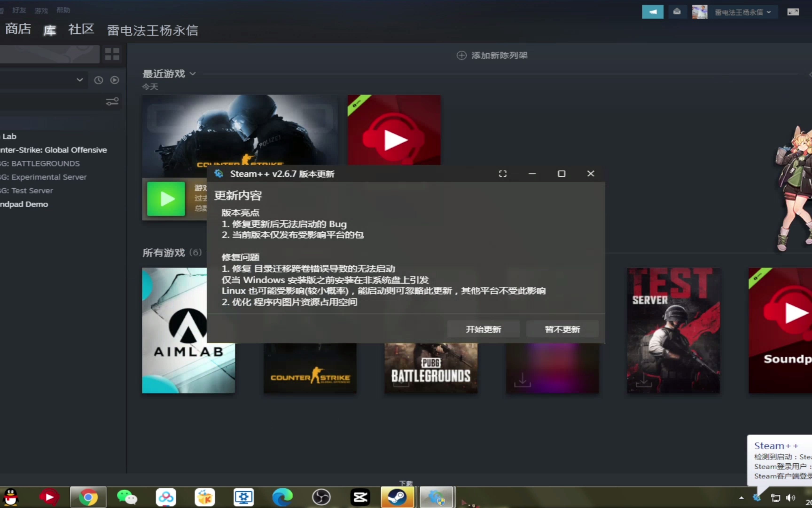Open the 帮助 menu
The height and width of the screenshot is (508, 812).
click(63, 10)
